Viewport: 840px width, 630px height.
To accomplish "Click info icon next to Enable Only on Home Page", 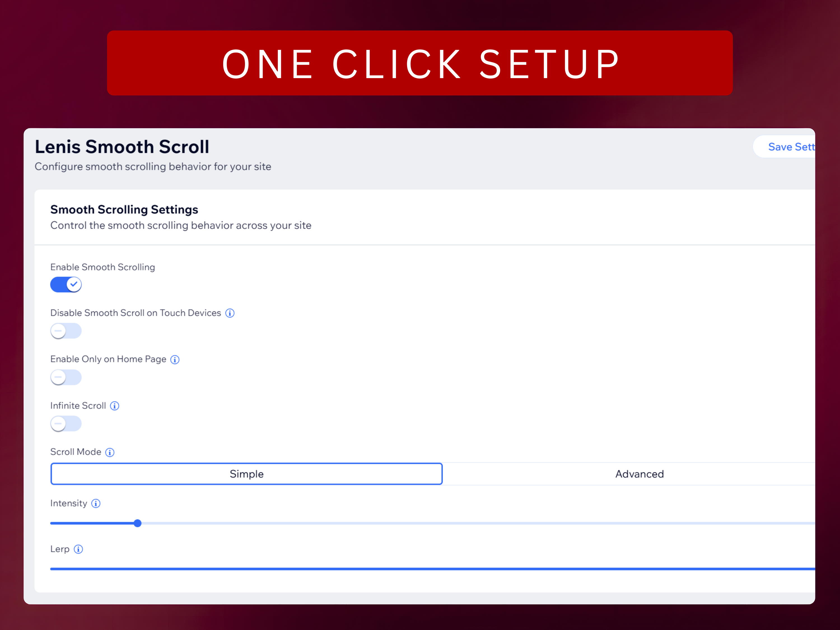I will tap(175, 360).
